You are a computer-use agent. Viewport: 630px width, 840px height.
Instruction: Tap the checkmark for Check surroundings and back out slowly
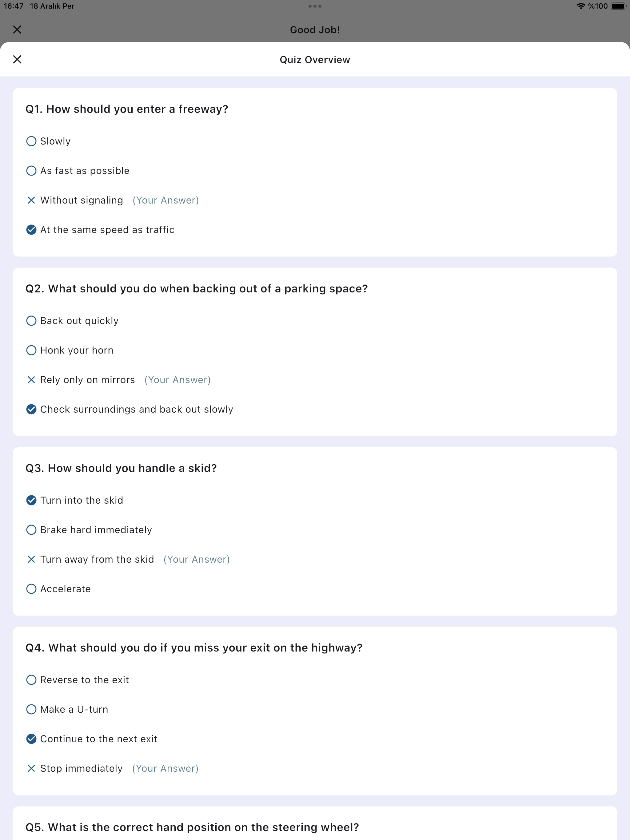coord(31,409)
